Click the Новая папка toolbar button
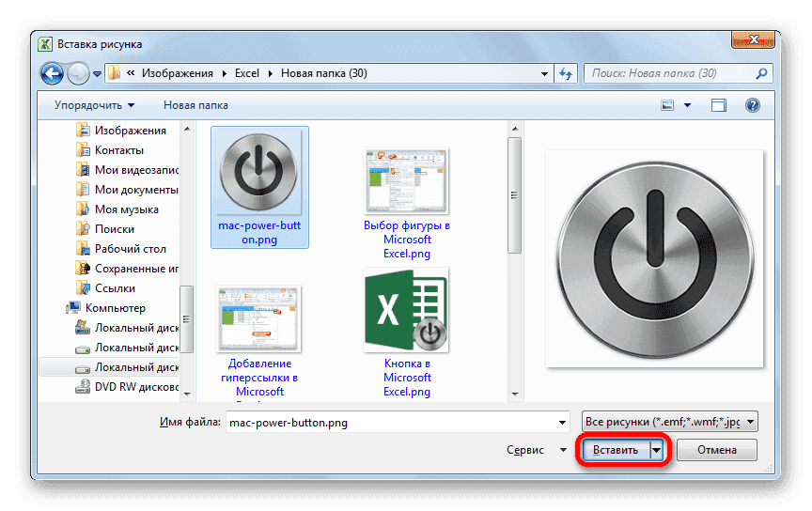The image size is (812, 511). [195, 105]
